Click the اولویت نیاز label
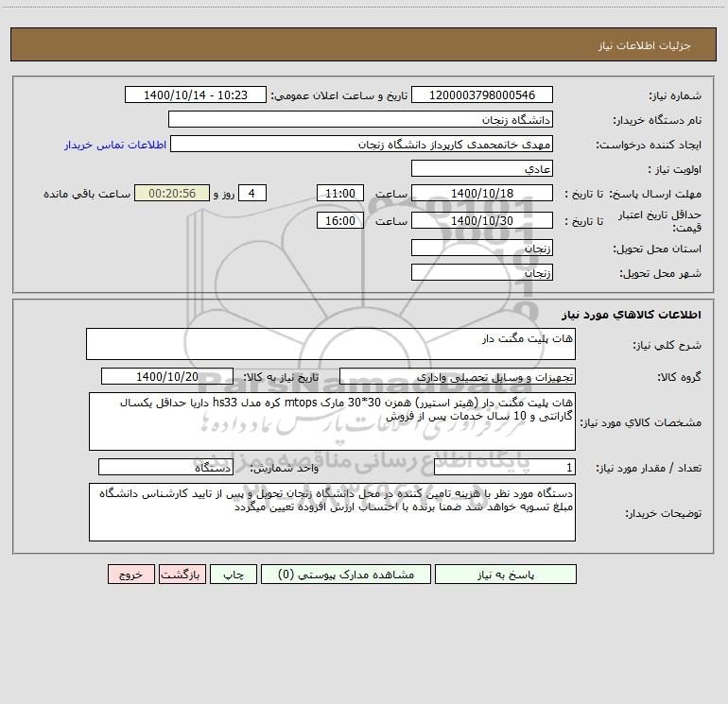The height and width of the screenshot is (704, 728). (675, 169)
